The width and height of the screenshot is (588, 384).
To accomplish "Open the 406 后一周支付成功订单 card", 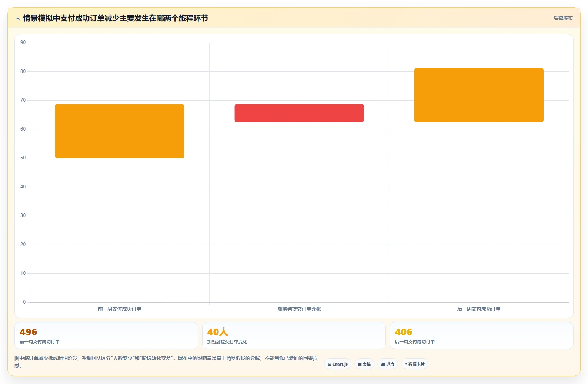I will [x=481, y=336].
